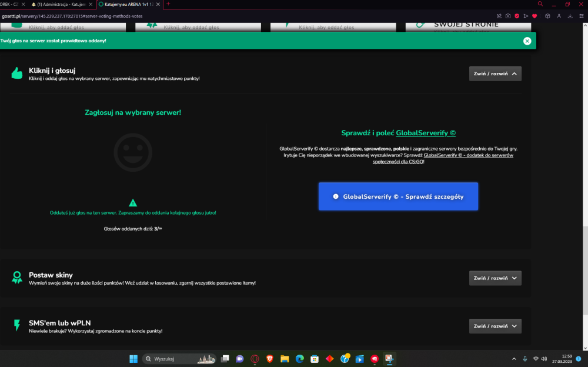Open File Explorer from the taskbar
588x367 pixels.
(x=285, y=359)
